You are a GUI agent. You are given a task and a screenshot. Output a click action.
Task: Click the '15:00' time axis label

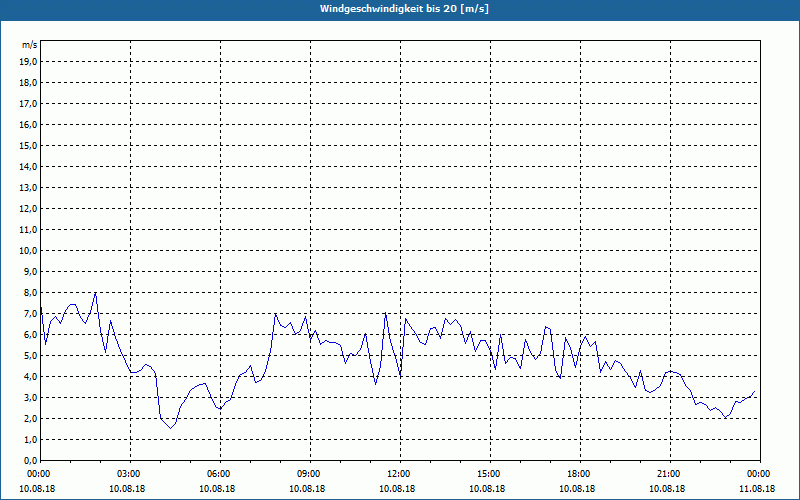(x=490, y=474)
